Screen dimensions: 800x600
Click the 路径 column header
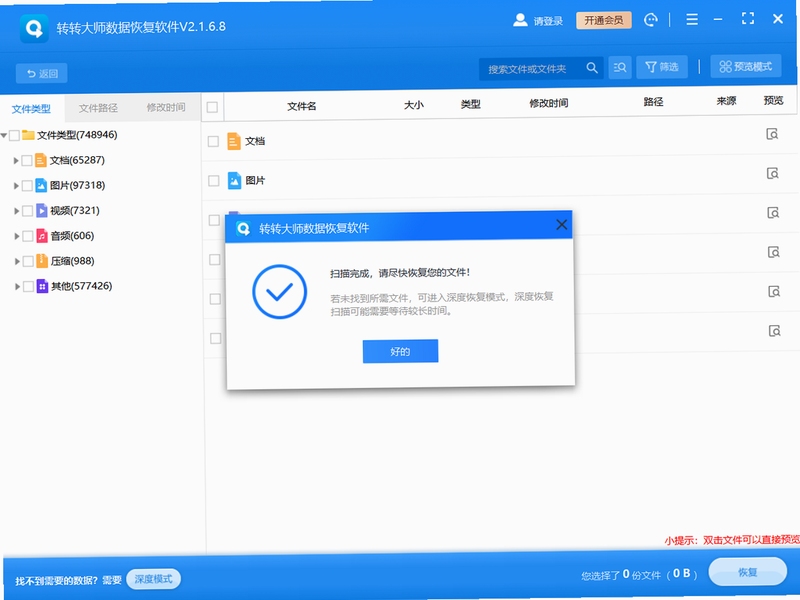click(653, 102)
